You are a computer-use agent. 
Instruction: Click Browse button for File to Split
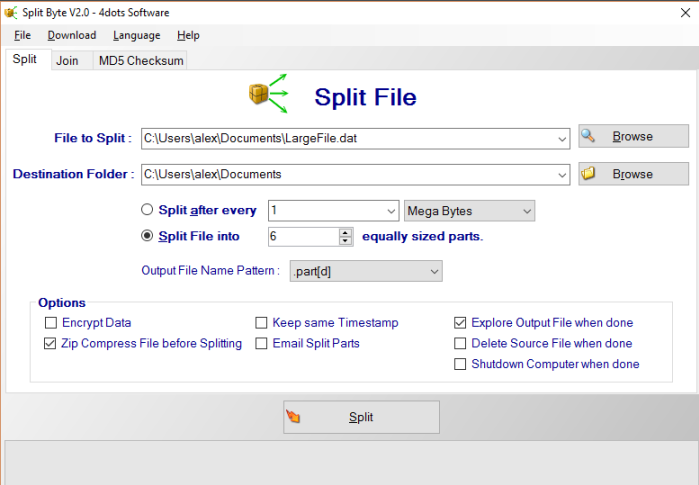click(x=633, y=136)
